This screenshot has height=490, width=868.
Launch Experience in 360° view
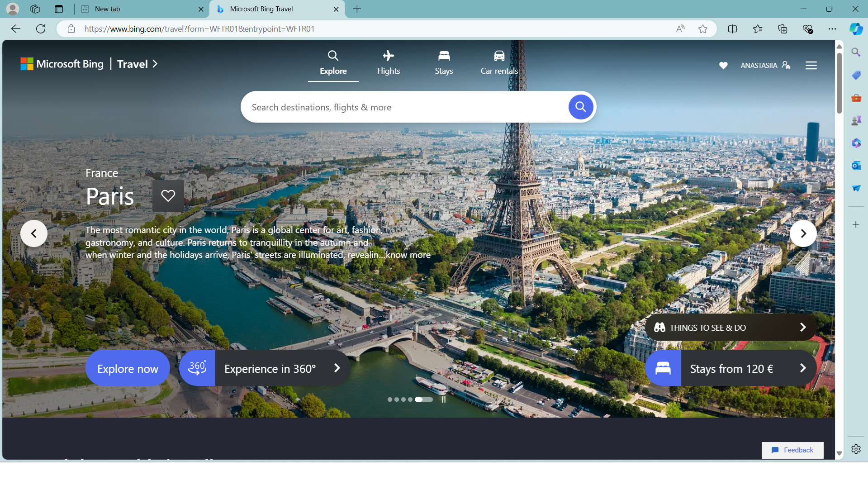pos(265,368)
